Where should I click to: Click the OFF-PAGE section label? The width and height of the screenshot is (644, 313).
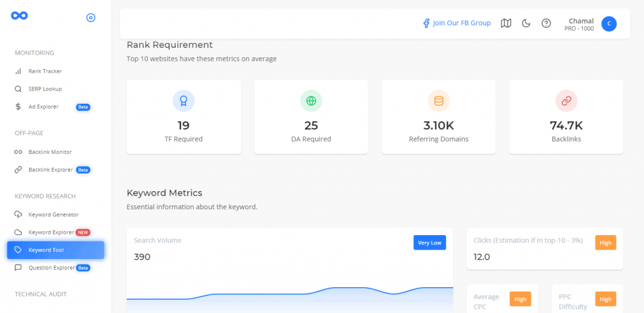coord(29,133)
